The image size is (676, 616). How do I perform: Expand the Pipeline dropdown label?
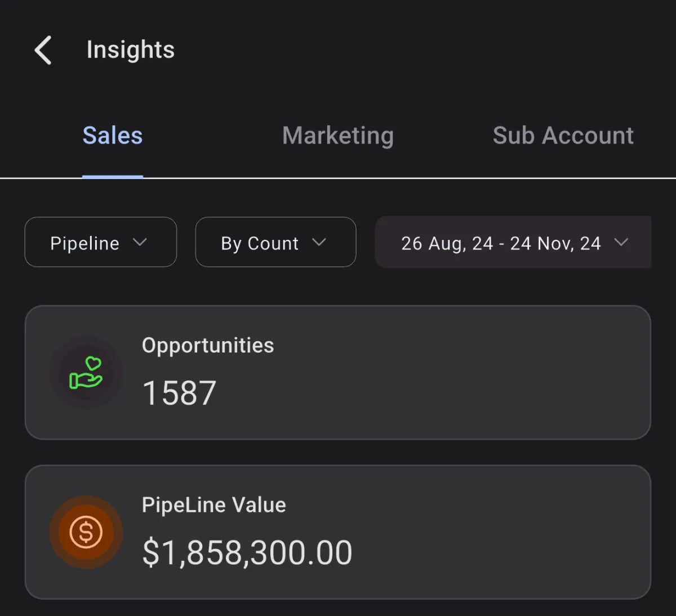(x=84, y=243)
